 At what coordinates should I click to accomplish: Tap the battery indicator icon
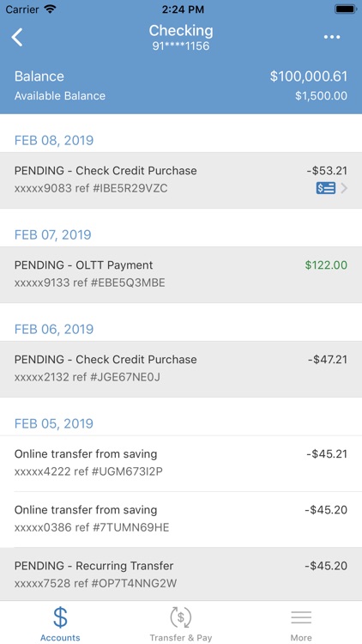click(345, 9)
